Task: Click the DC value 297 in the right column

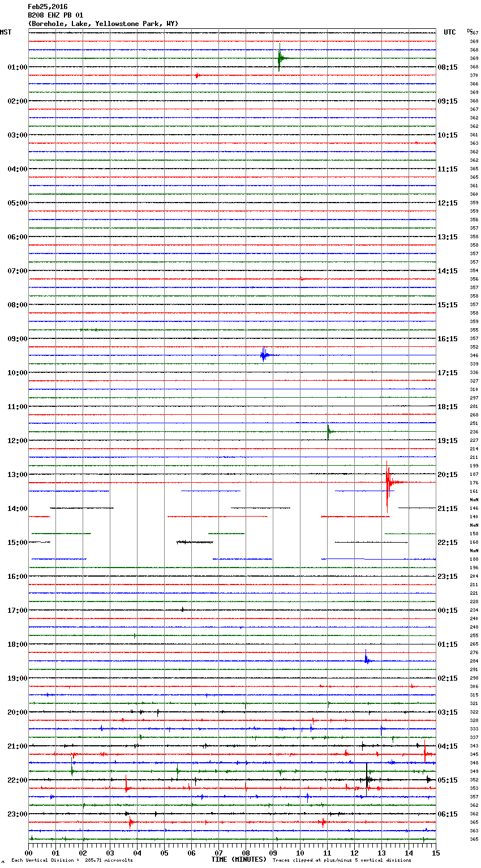Action: click(474, 398)
